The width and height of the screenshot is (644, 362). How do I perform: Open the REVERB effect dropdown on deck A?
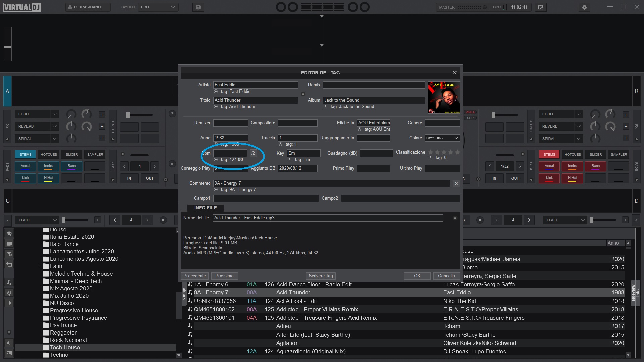tap(37, 126)
